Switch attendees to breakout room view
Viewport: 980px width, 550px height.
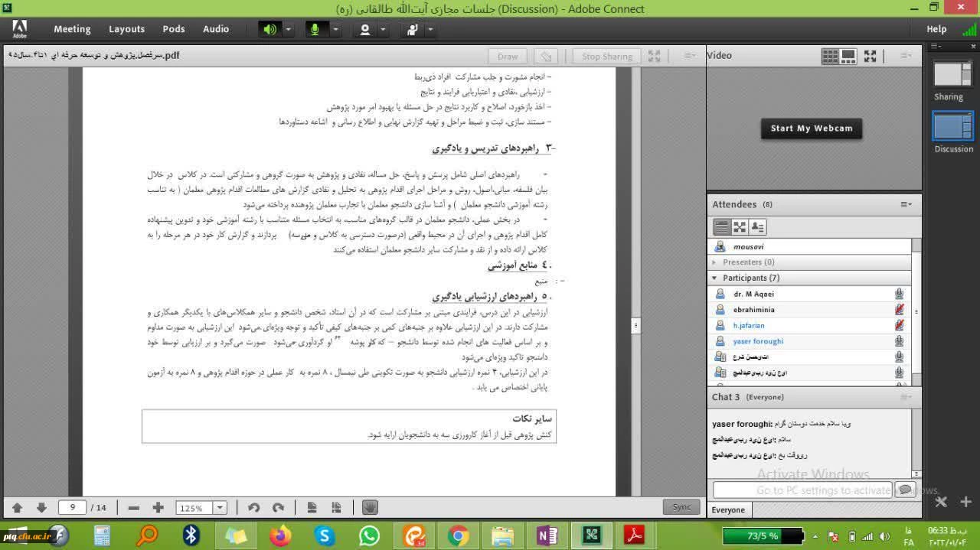tap(740, 227)
